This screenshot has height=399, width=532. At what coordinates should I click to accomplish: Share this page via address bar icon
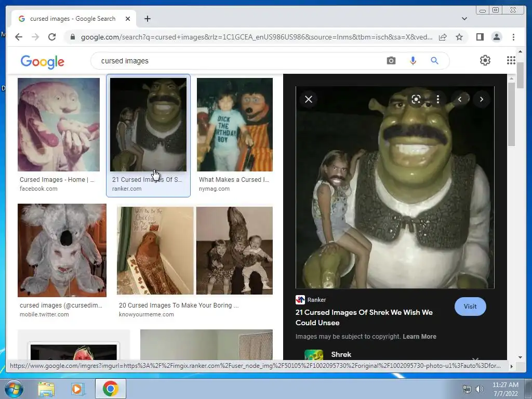pos(443,37)
